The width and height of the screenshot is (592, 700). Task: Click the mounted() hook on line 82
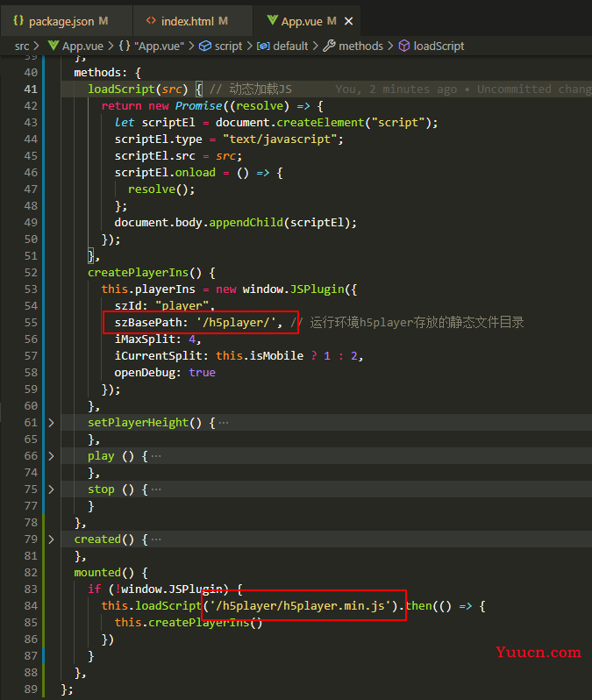pyautogui.click(x=104, y=572)
